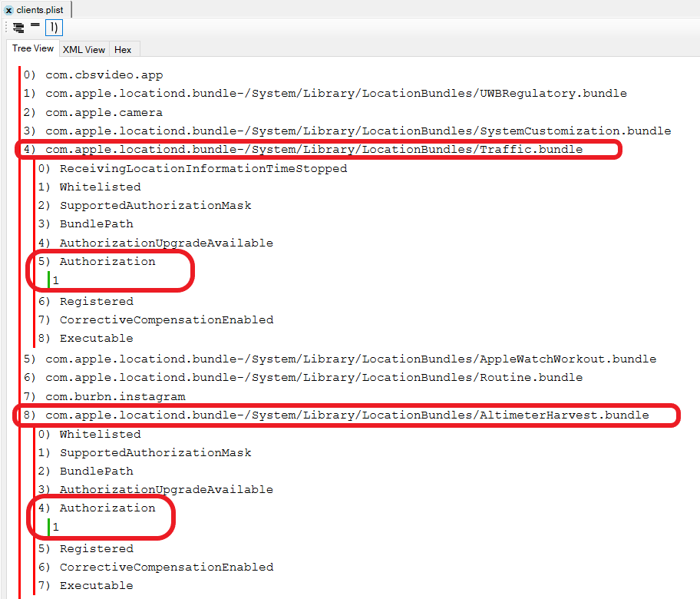Switch to the XML View tab
The image size is (700, 599).
point(84,49)
